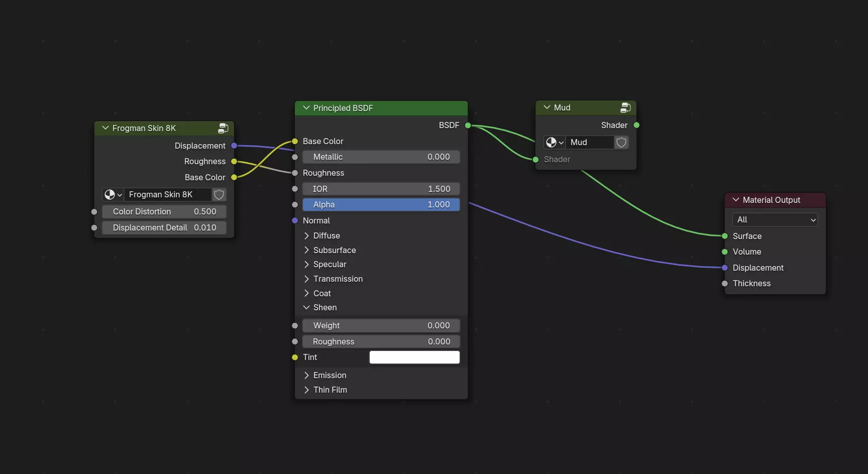This screenshot has width=868, height=474.
Task: Click the Roughness input socket below Metallic
Action: (x=295, y=173)
